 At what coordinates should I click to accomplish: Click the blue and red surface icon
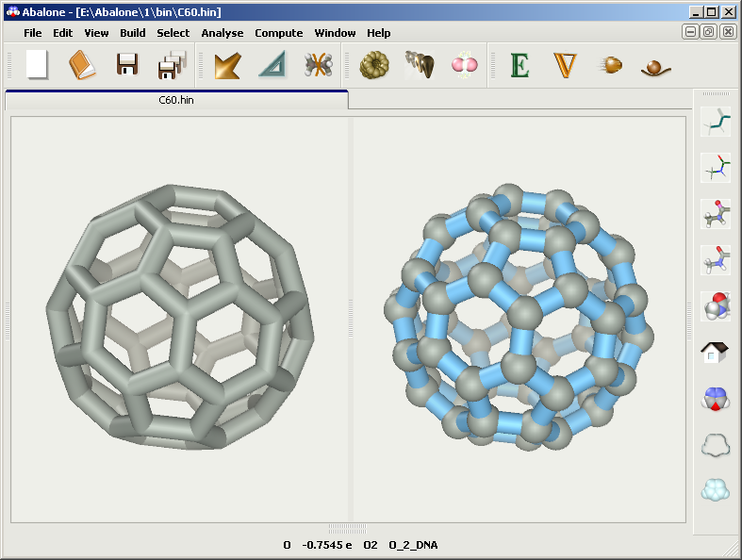coord(715,399)
